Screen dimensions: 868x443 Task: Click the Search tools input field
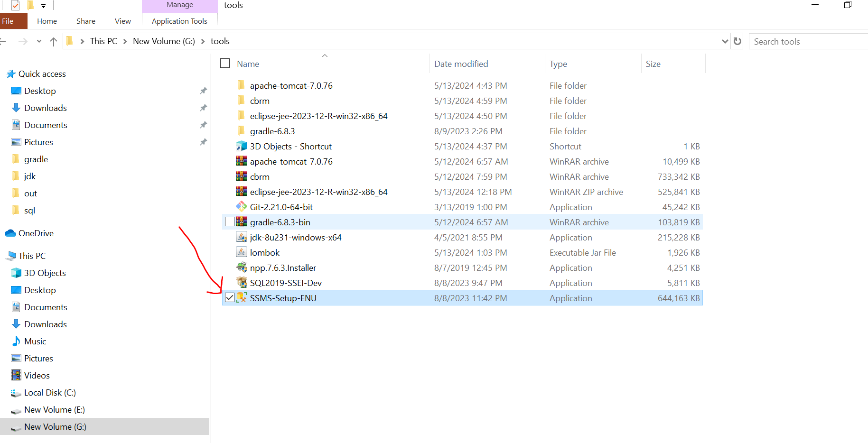coord(808,41)
